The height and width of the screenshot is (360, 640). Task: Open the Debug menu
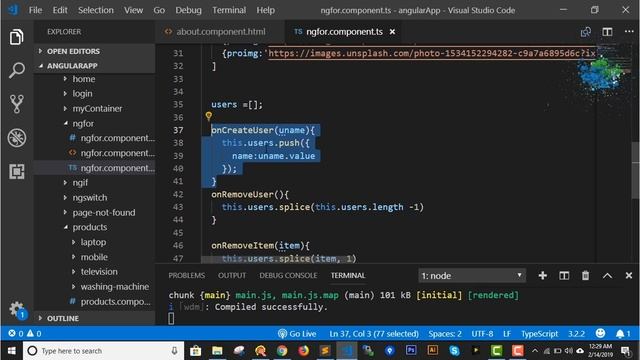click(x=188, y=10)
